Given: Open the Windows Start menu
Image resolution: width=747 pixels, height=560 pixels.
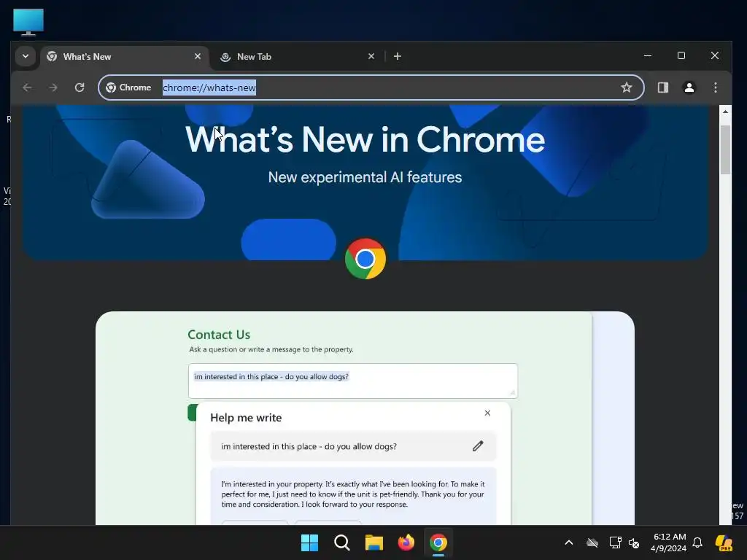Looking at the screenshot, I should pos(309,542).
